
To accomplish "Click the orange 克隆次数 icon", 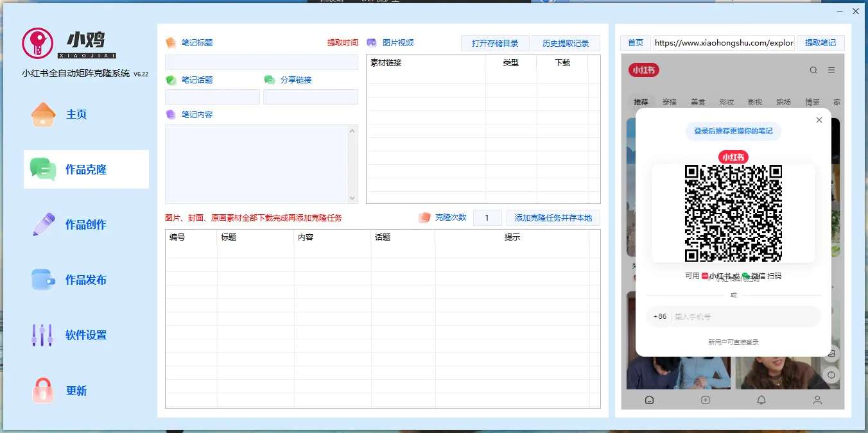I will tap(424, 217).
